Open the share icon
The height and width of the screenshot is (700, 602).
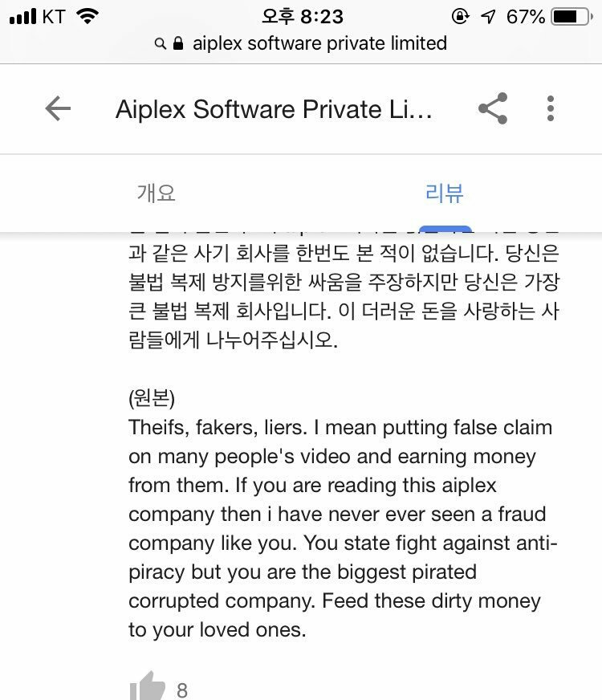coord(493,108)
